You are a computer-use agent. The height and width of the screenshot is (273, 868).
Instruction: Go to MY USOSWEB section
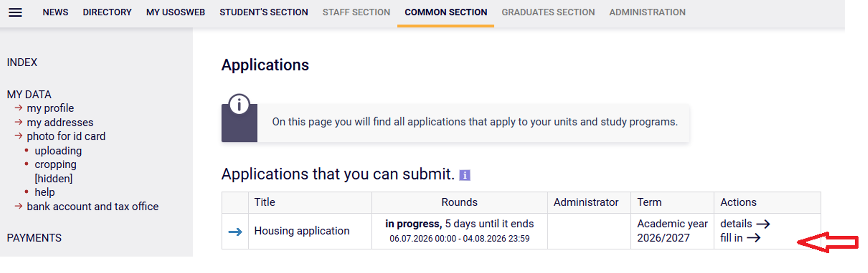[176, 12]
